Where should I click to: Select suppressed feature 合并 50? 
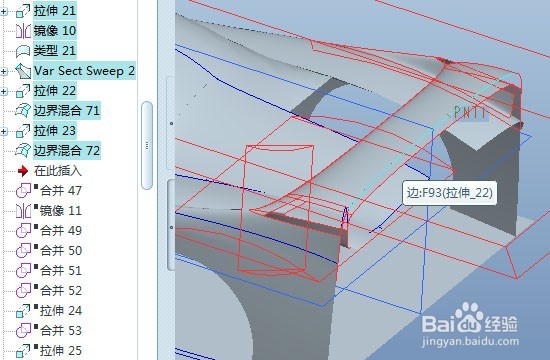[x=61, y=251]
